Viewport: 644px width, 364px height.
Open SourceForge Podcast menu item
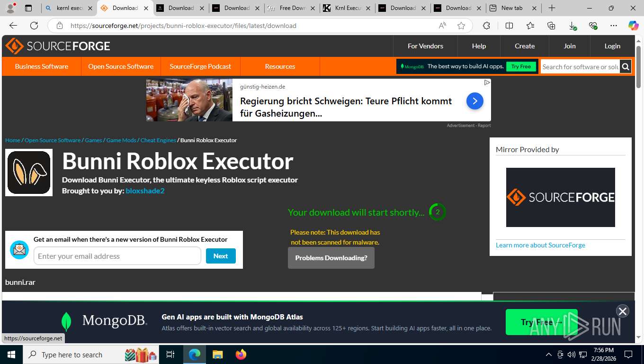[x=200, y=66]
